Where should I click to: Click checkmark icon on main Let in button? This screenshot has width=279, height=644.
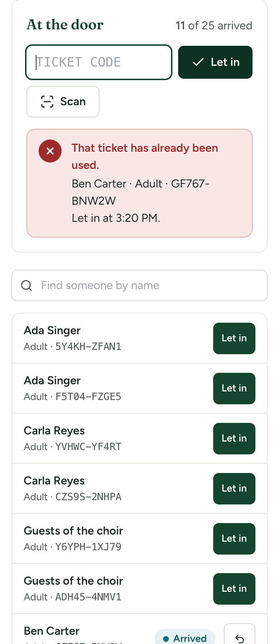(198, 62)
